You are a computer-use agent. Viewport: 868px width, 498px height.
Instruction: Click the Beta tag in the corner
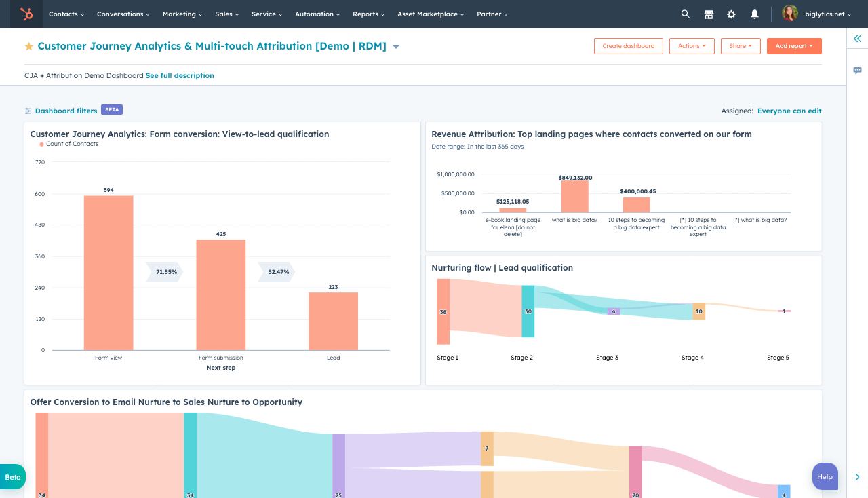(12, 476)
